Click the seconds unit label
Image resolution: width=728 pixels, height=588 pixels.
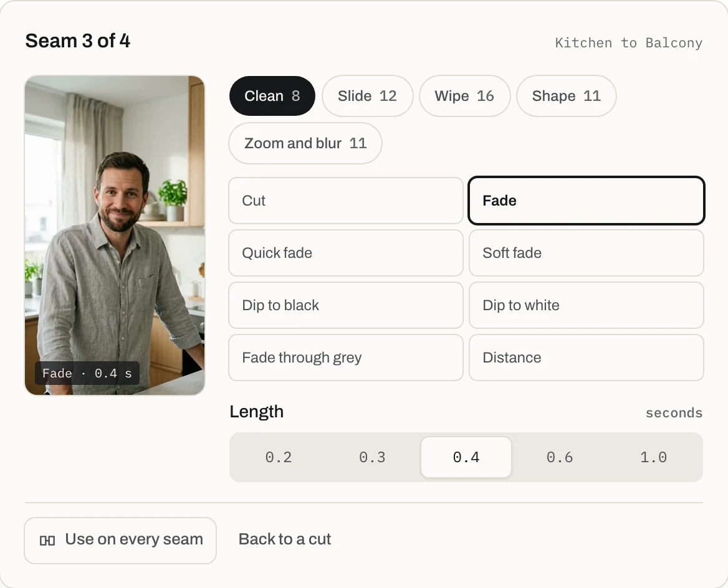click(x=674, y=412)
